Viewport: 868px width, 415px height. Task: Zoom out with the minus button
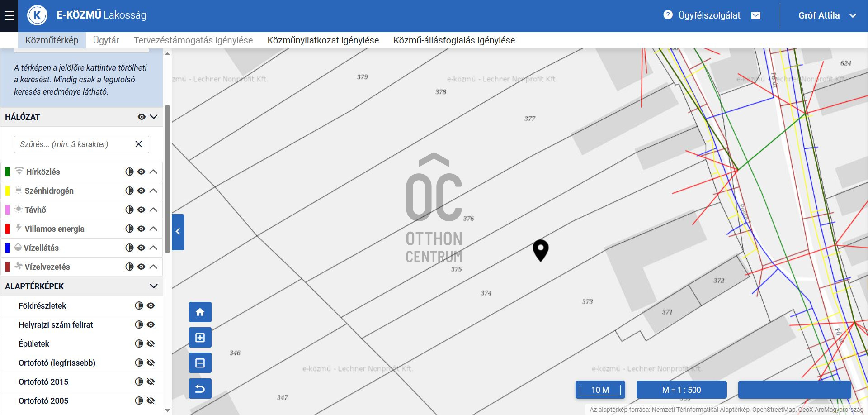tap(200, 363)
